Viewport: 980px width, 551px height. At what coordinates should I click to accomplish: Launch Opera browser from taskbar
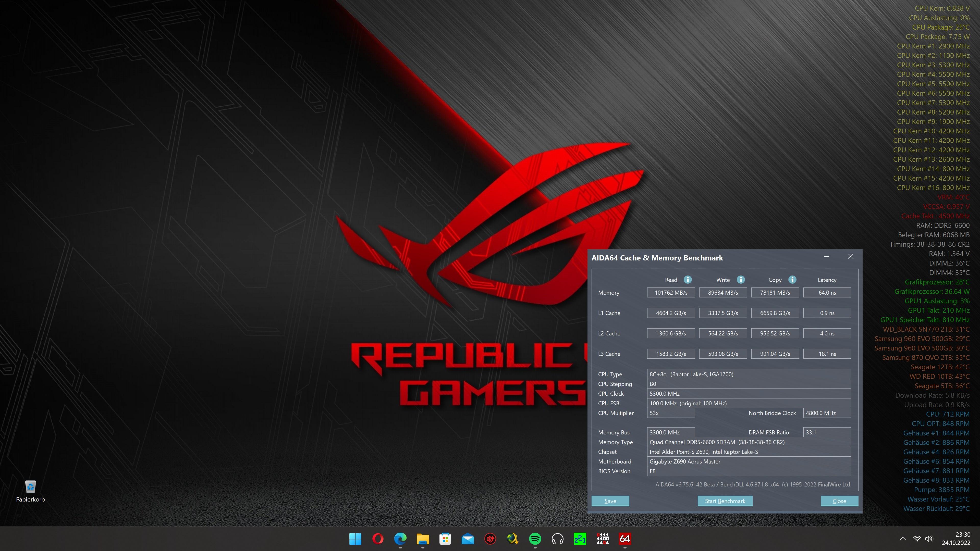pyautogui.click(x=378, y=539)
